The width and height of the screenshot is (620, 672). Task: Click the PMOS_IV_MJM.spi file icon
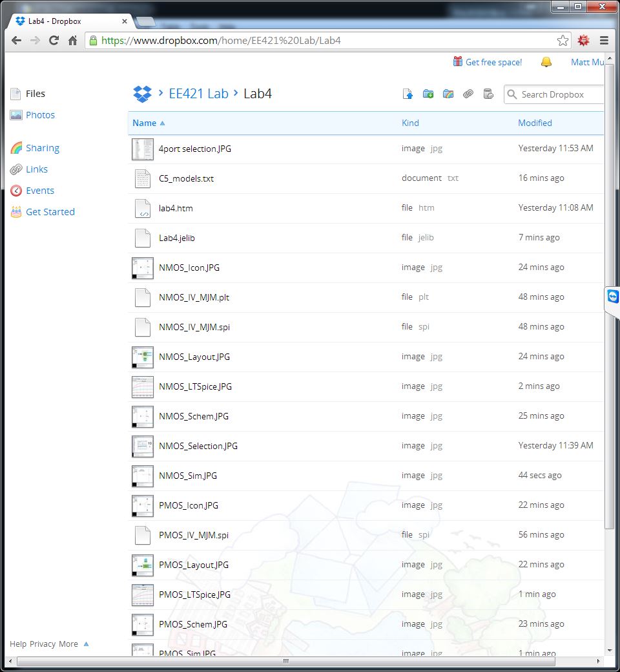tap(143, 535)
